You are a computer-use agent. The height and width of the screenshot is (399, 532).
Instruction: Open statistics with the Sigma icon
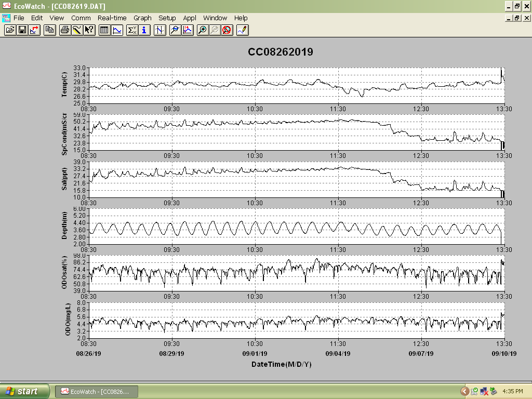132,30
